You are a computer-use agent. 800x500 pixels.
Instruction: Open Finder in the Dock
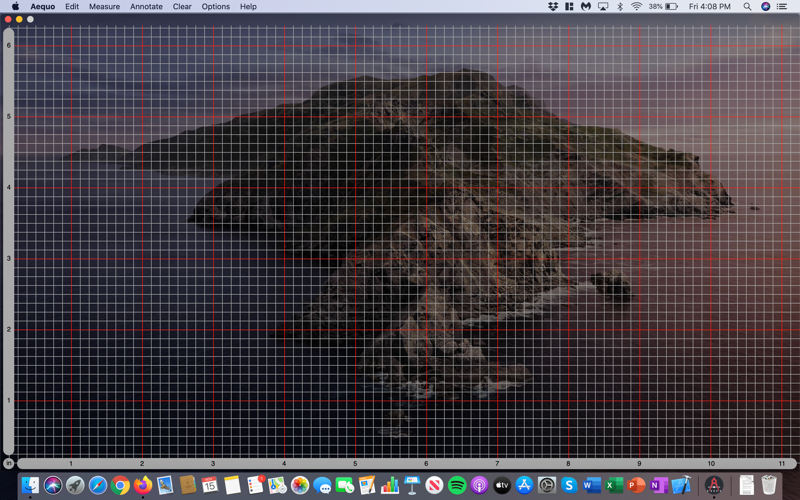pos(30,486)
